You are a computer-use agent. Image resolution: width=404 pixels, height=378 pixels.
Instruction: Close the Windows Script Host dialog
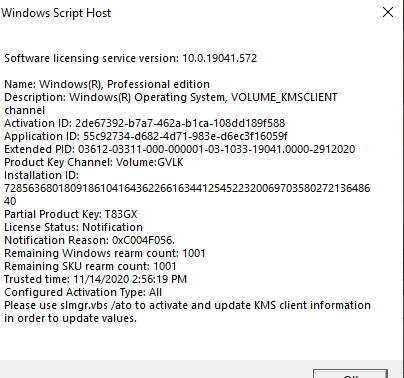[388, 13]
